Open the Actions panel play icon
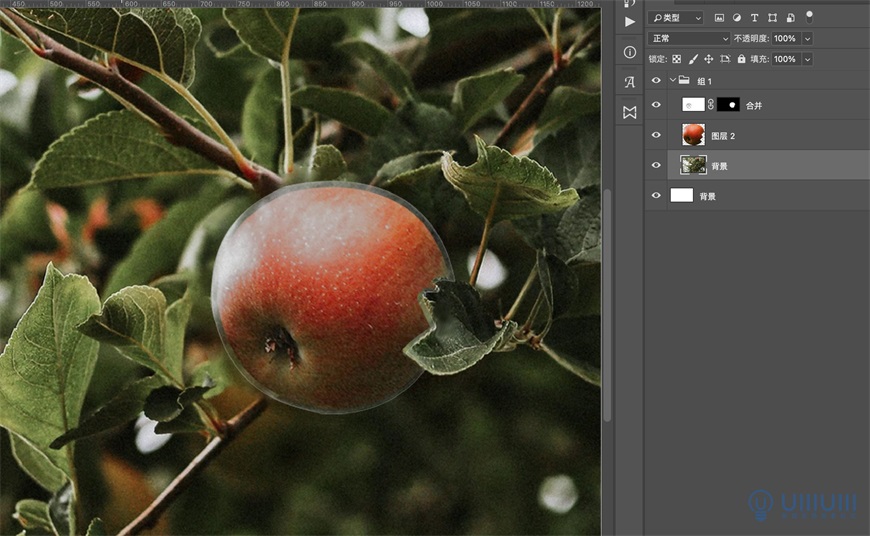 [x=629, y=21]
